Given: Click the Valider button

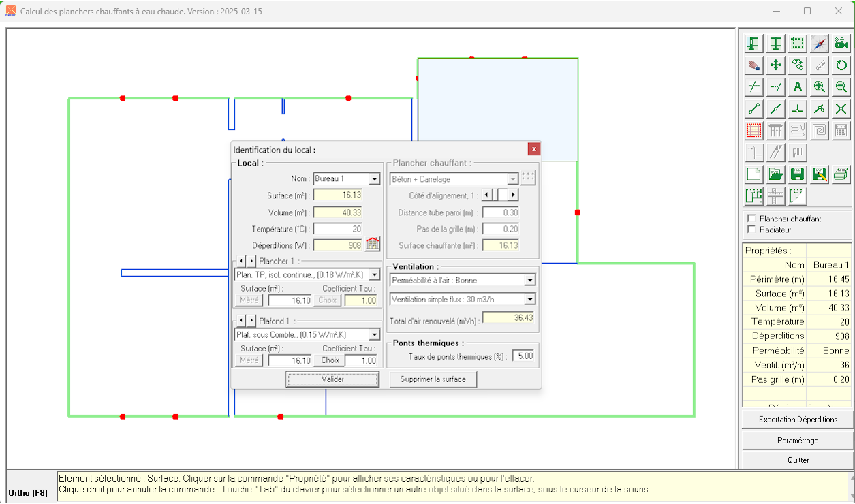Looking at the screenshot, I should 332,379.
